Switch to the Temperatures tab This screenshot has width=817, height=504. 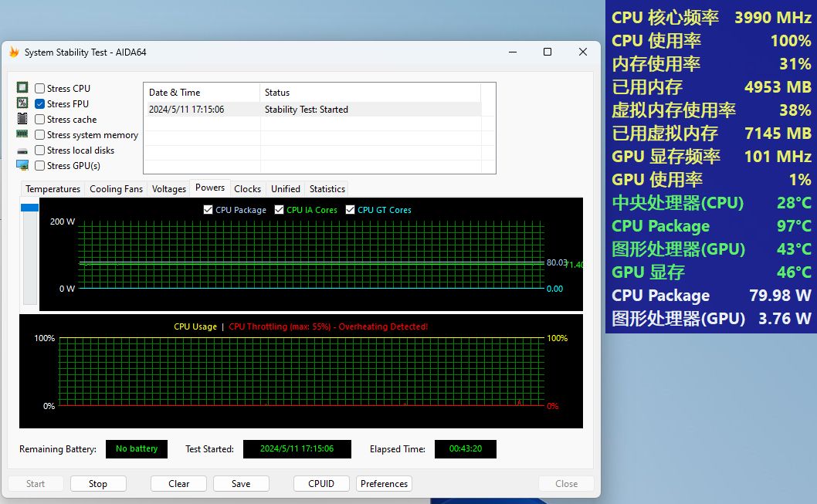[x=53, y=189]
